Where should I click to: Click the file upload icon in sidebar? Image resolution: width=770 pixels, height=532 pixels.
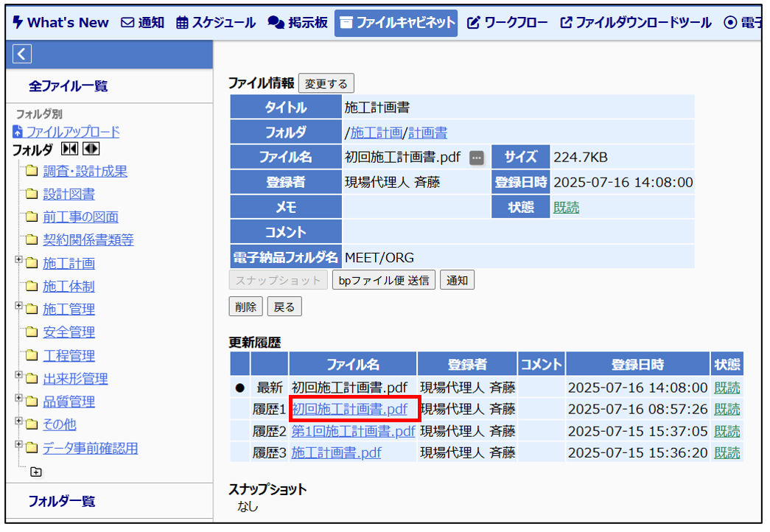pyautogui.click(x=18, y=132)
